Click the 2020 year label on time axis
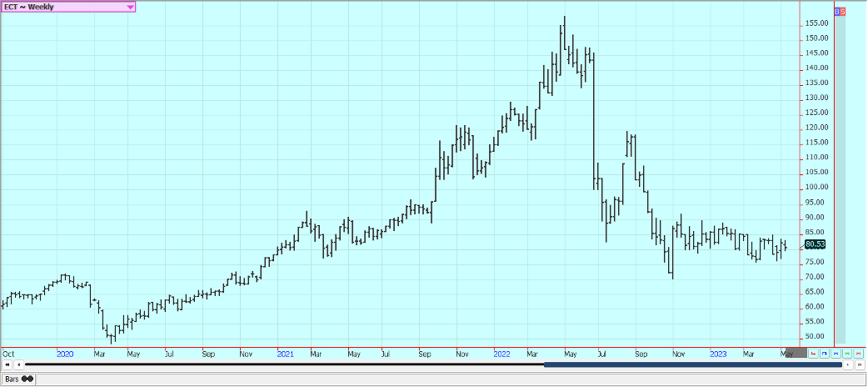 pos(65,354)
